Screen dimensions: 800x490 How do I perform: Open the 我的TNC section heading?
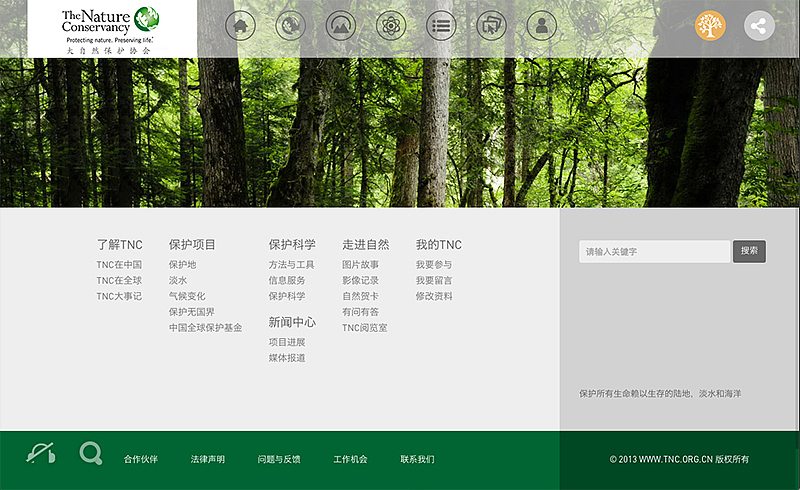coord(439,245)
